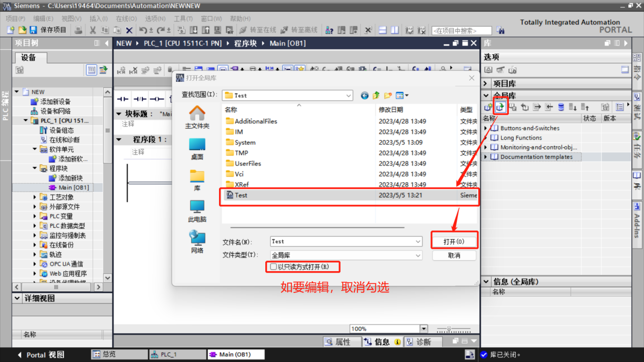This screenshot has height=362, width=644.
Task: Open the Online (在线) menu
Action: (126, 19)
